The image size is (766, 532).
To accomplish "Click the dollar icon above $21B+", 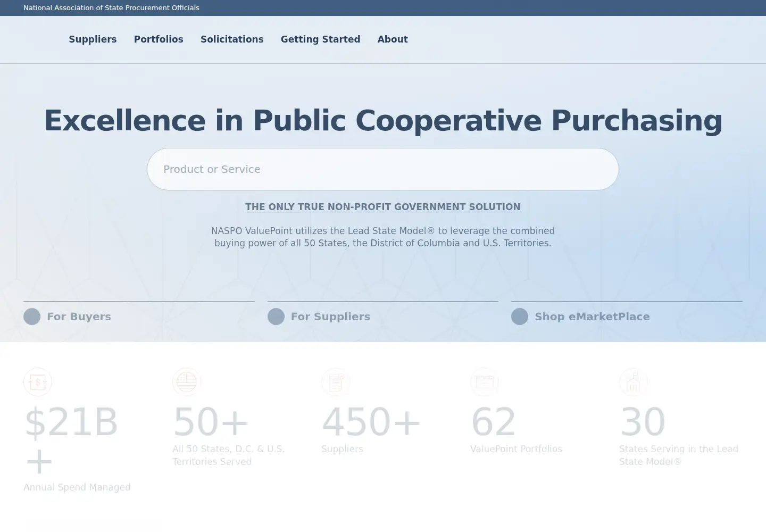I will (x=38, y=382).
